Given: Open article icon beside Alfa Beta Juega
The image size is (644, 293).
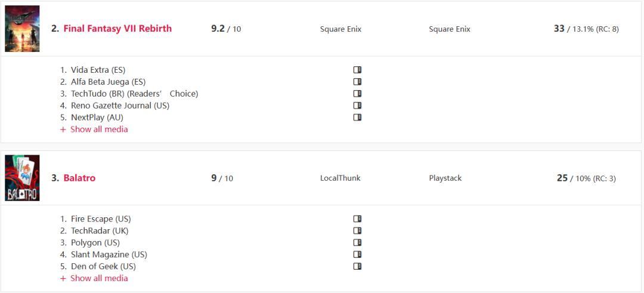Looking at the screenshot, I should (x=358, y=82).
